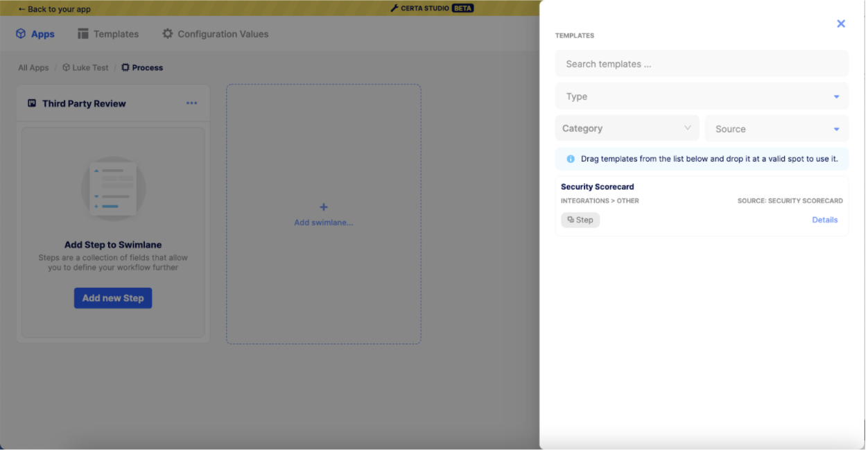This screenshot has height=450, width=868.
Task: Switch to the Apps tab
Action: pyautogui.click(x=35, y=34)
